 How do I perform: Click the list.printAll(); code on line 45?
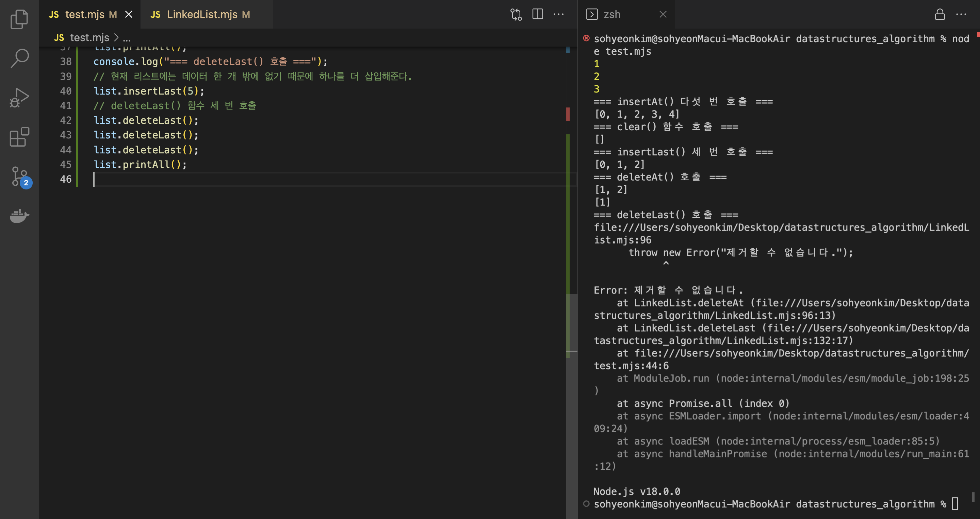[x=140, y=164]
